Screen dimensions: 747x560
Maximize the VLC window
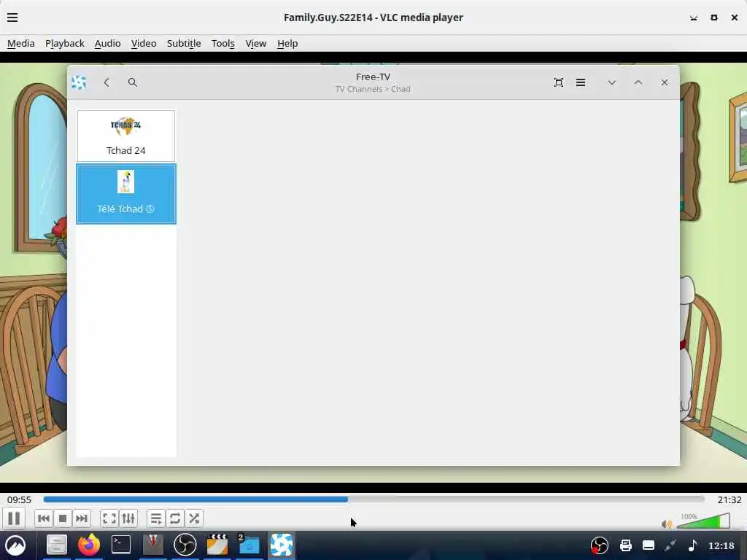[713, 17]
